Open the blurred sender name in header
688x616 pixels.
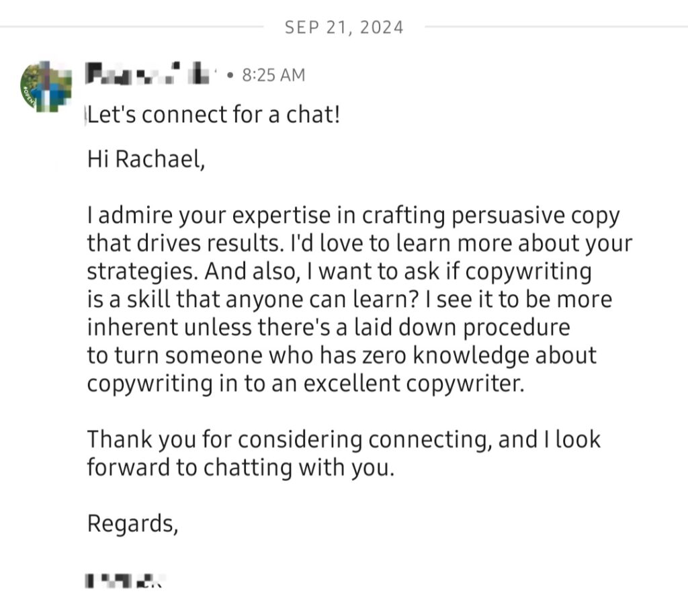[149, 74]
